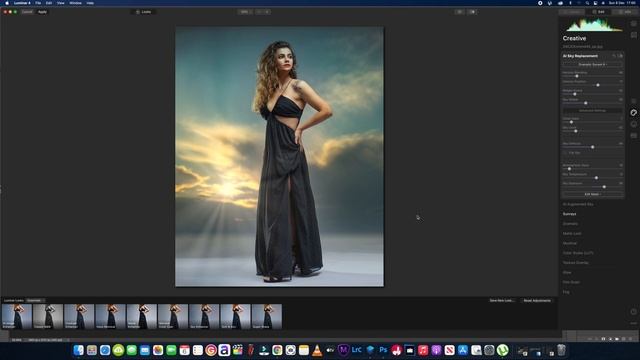Click Reset Adjustments button
This screenshot has height=360, width=640.
[537, 300]
